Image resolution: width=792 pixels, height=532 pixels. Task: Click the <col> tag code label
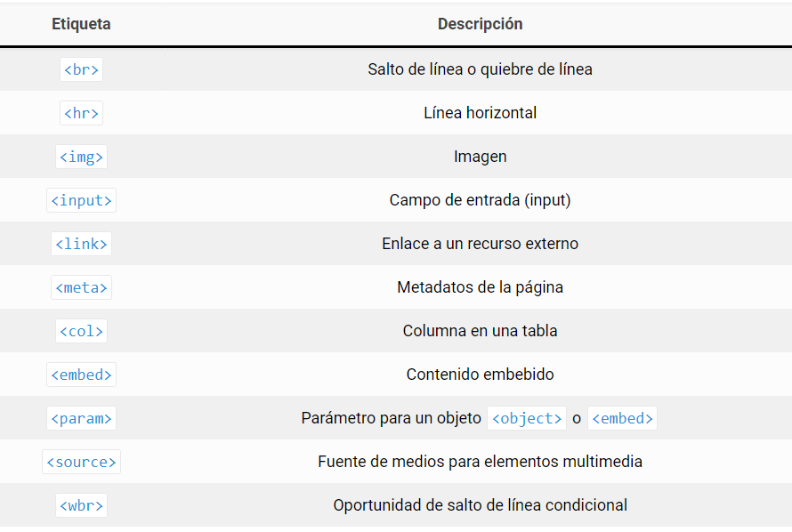pyautogui.click(x=81, y=331)
